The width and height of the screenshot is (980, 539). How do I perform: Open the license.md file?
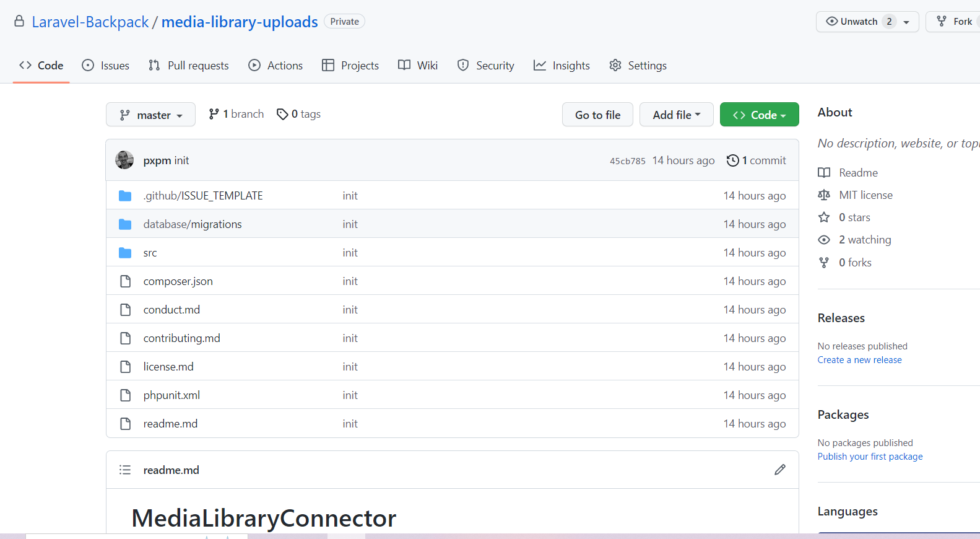[168, 367]
